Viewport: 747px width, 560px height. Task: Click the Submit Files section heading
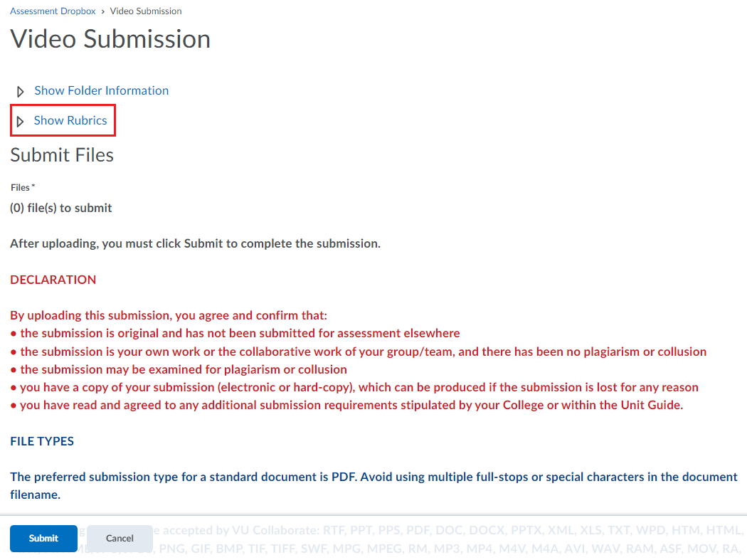pyautogui.click(x=61, y=154)
